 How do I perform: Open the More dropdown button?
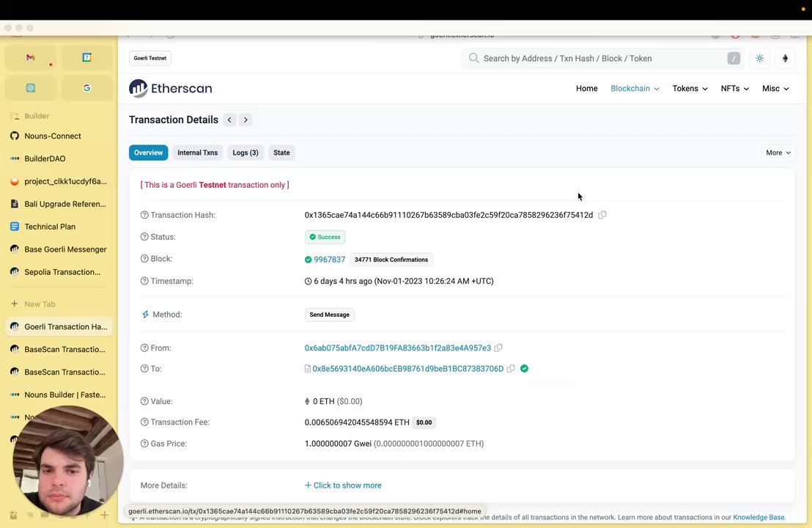click(x=778, y=153)
